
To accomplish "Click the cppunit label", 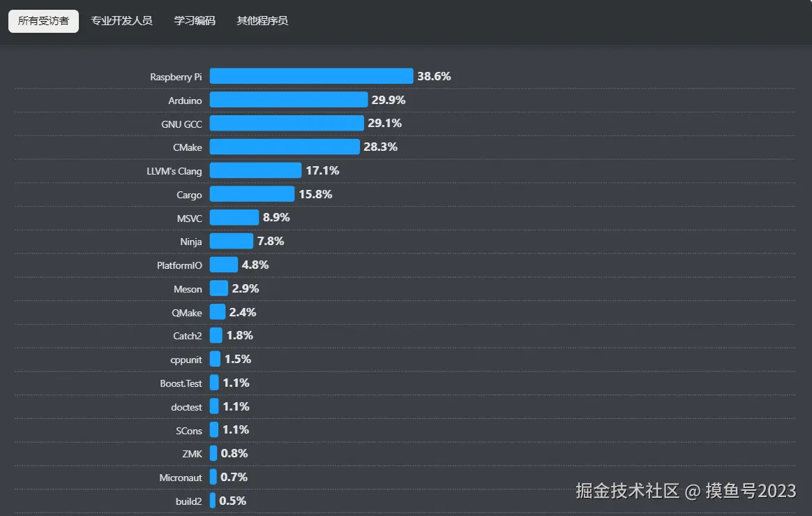I will click(x=186, y=360).
